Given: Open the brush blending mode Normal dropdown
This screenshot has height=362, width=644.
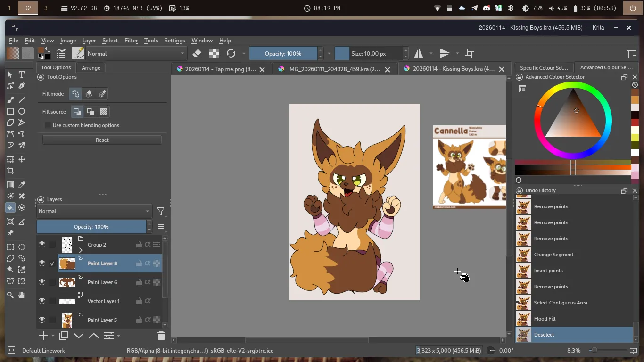Looking at the screenshot, I should [x=136, y=53].
